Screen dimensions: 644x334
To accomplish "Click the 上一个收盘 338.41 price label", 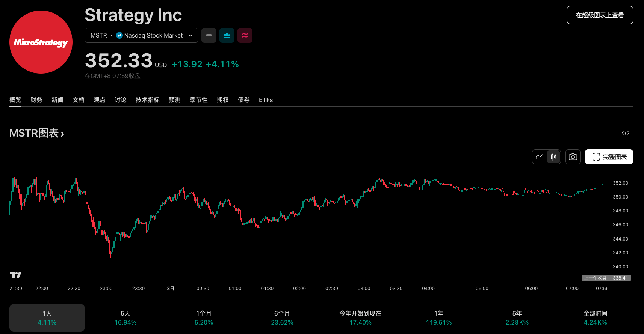I will coord(606,278).
